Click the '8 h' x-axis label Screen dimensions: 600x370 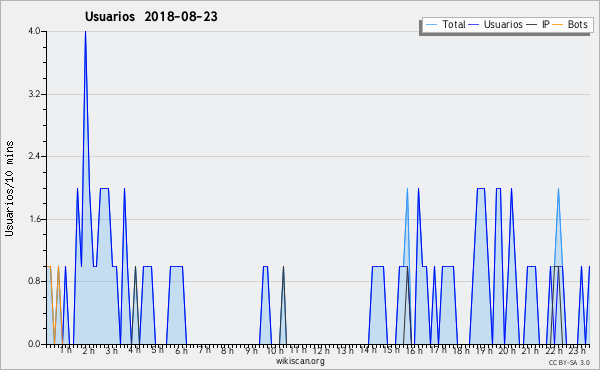point(227,350)
